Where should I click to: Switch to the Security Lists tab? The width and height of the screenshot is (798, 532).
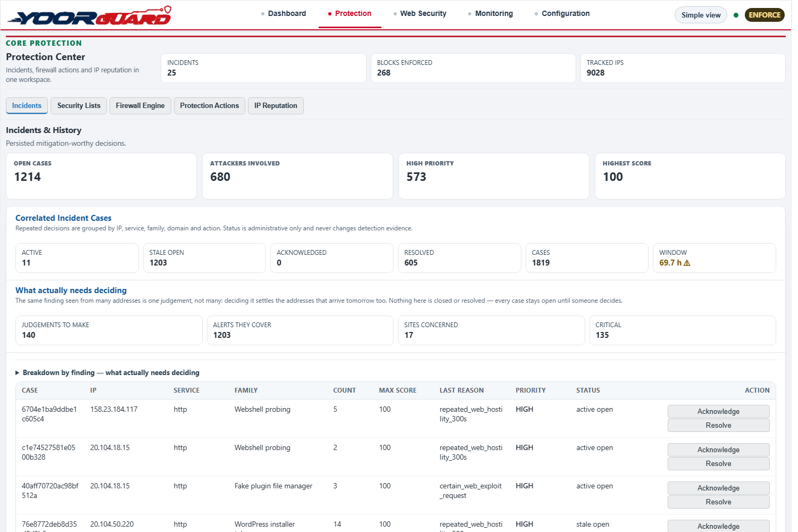point(79,106)
